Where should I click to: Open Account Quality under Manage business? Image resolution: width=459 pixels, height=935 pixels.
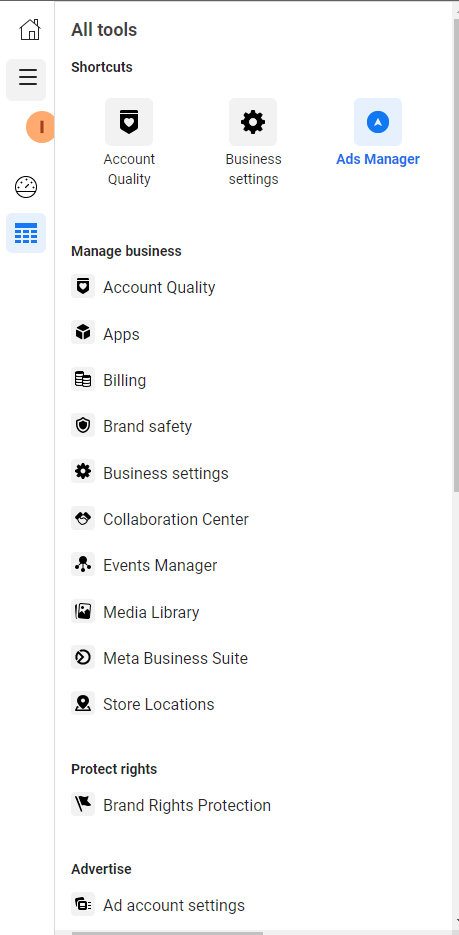click(x=143, y=287)
